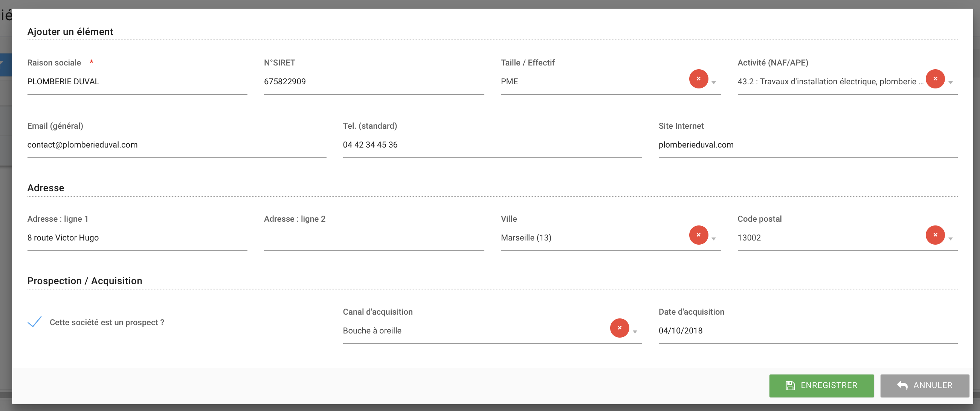Clear the Canal d'acquisition selection
Screen dimensions: 980x411
(619, 328)
